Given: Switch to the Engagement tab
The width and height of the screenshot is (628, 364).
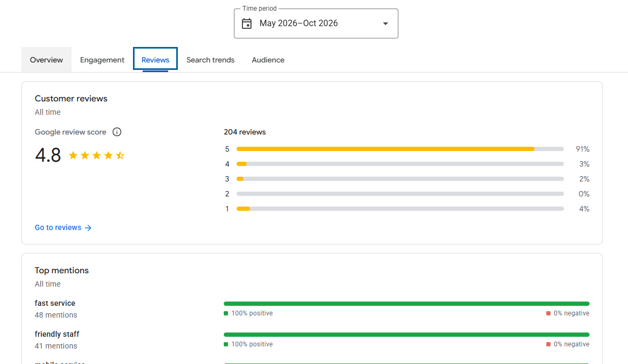Looking at the screenshot, I should click(x=102, y=60).
